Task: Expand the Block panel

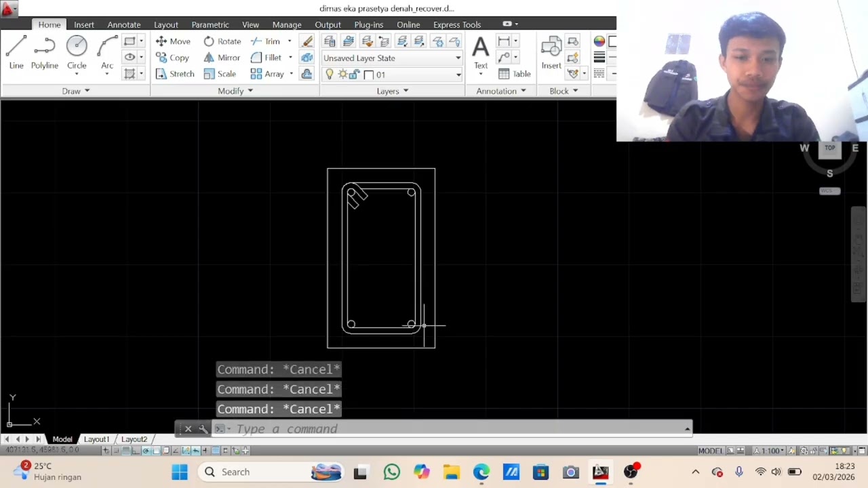Action: [564, 91]
